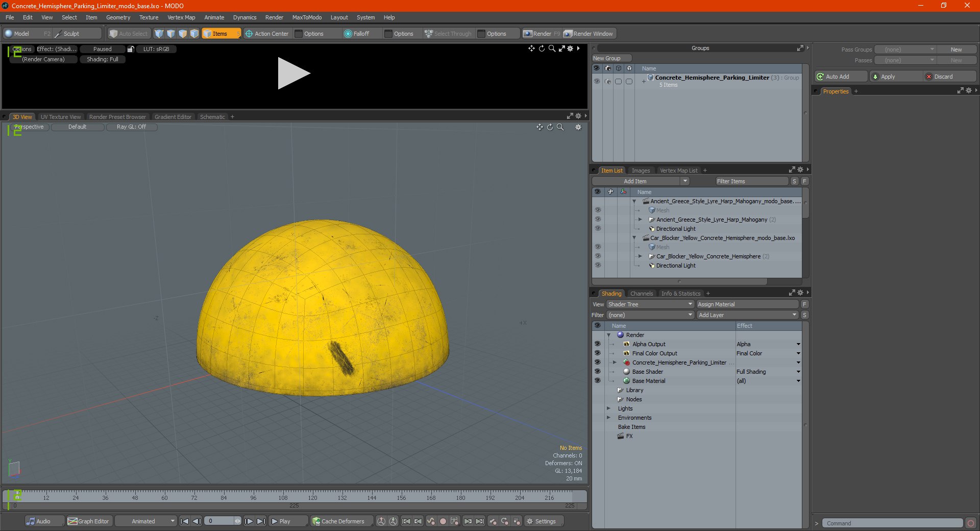The image size is (980, 531).
Task: Open the Texture menu
Action: click(x=149, y=17)
